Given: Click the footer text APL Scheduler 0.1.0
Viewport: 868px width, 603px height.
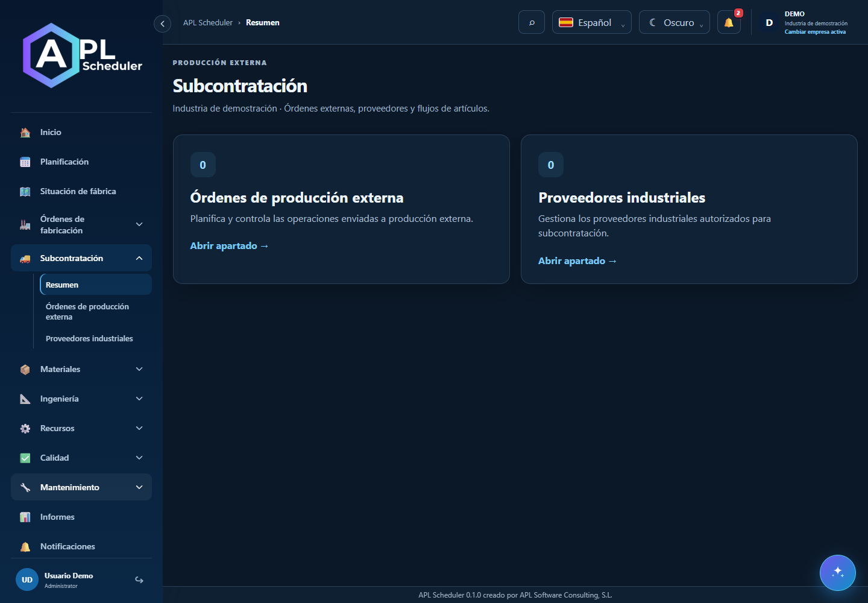Looking at the screenshot, I should 450,595.
